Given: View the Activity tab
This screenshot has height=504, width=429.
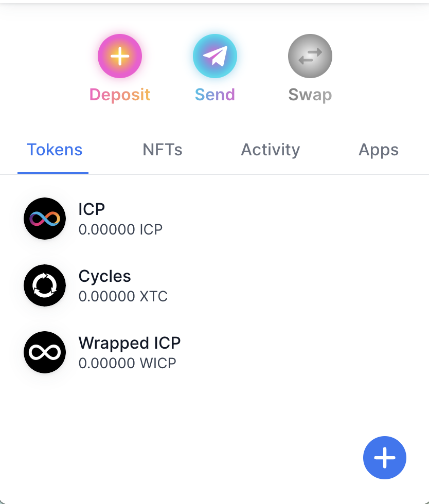Looking at the screenshot, I should (x=271, y=150).
